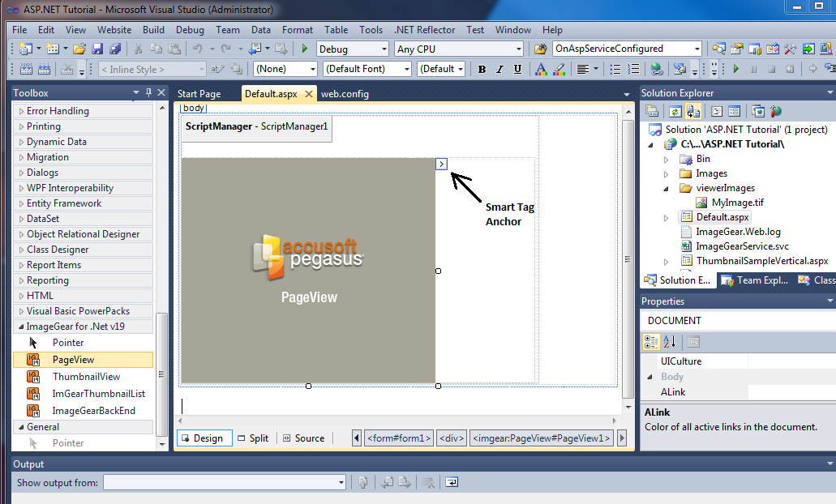Apply bulleted list formatting
Image resolution: width=836 pixels, height=504 pixels.
615,69
